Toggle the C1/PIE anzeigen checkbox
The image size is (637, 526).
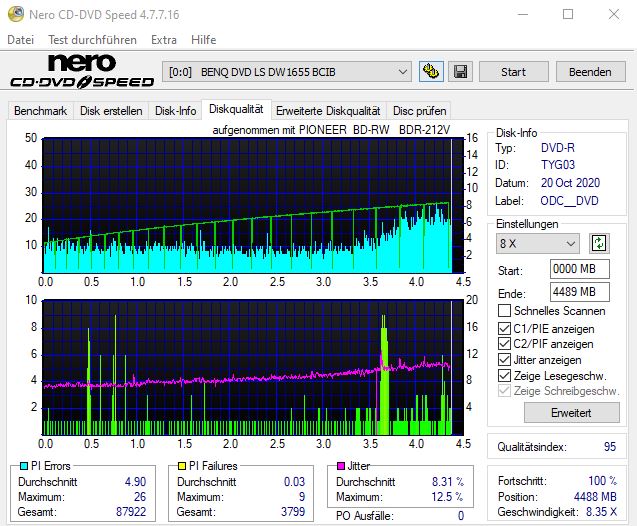point(505,328)
